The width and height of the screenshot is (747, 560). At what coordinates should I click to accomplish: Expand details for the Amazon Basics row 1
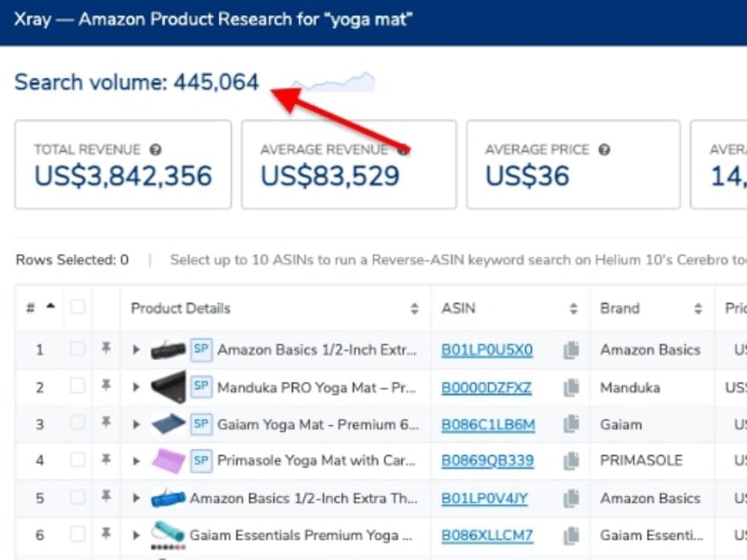click(x=136, y=350)
